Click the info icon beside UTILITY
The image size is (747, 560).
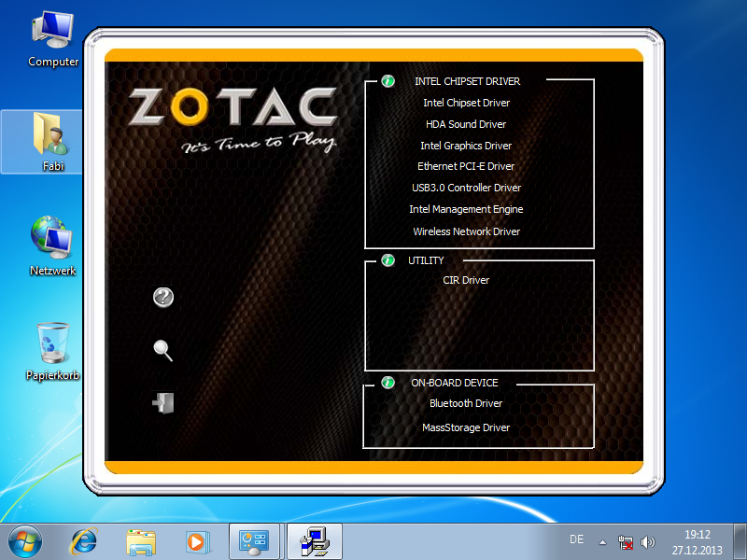click(388, 260)
